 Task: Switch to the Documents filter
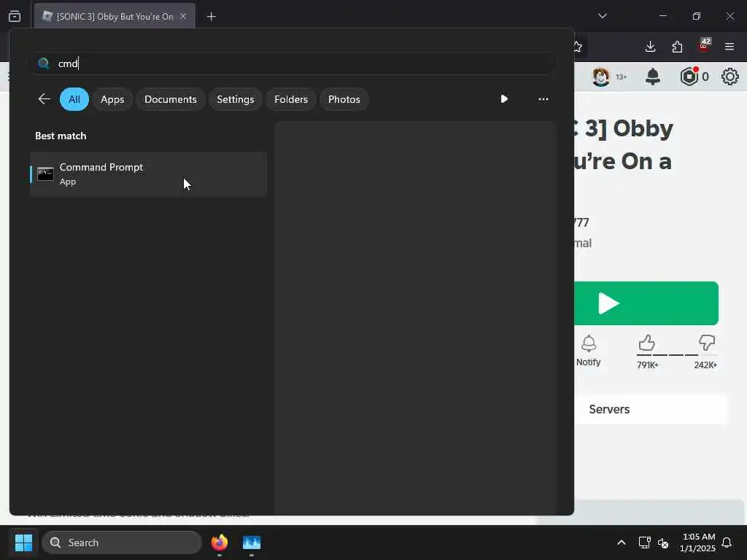coord(171,99)
